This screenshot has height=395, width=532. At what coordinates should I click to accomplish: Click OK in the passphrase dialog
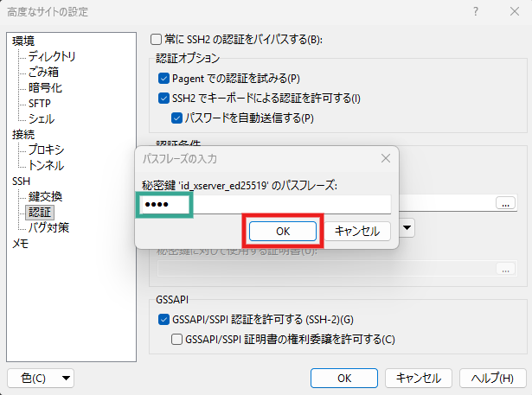point(282,231)
